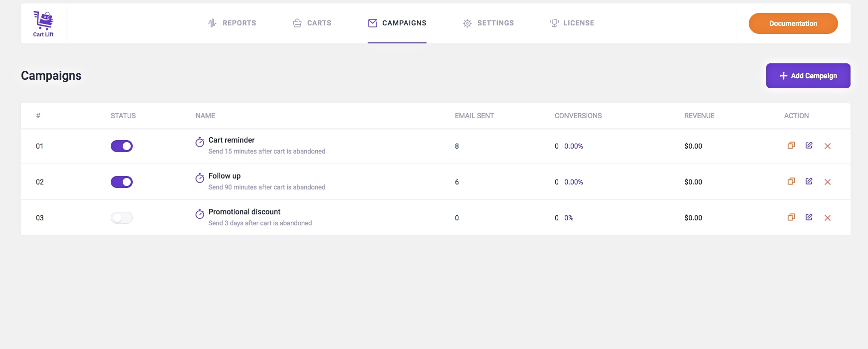
Task: Go to the Settings tab
Action: 488,23
